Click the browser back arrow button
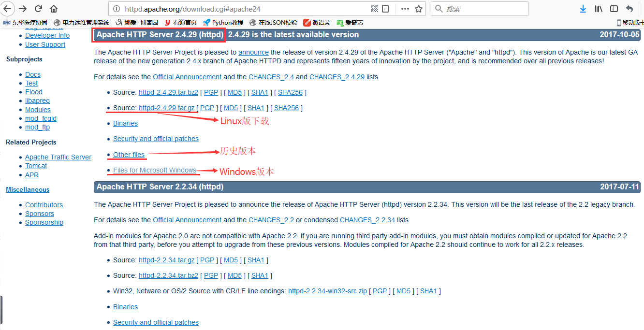 tap(8, 9)
